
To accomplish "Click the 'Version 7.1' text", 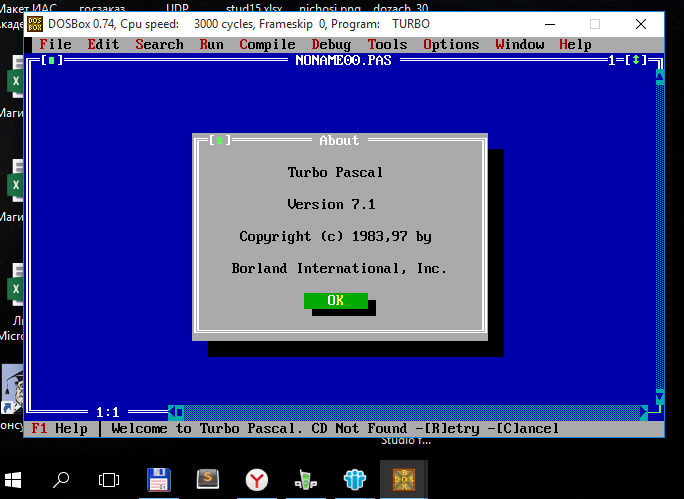I will click(332, 204).
